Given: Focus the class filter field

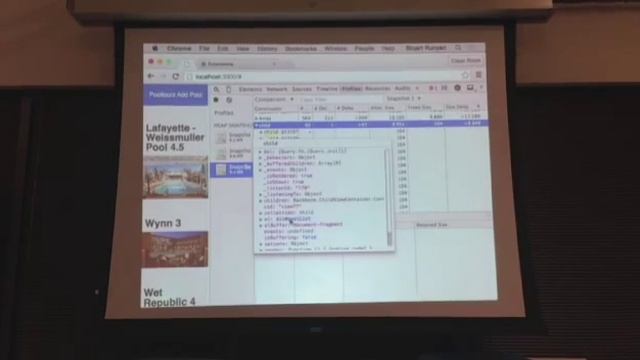Looking at the screenshot, I should pyautogui.click(x=340, y=99).
